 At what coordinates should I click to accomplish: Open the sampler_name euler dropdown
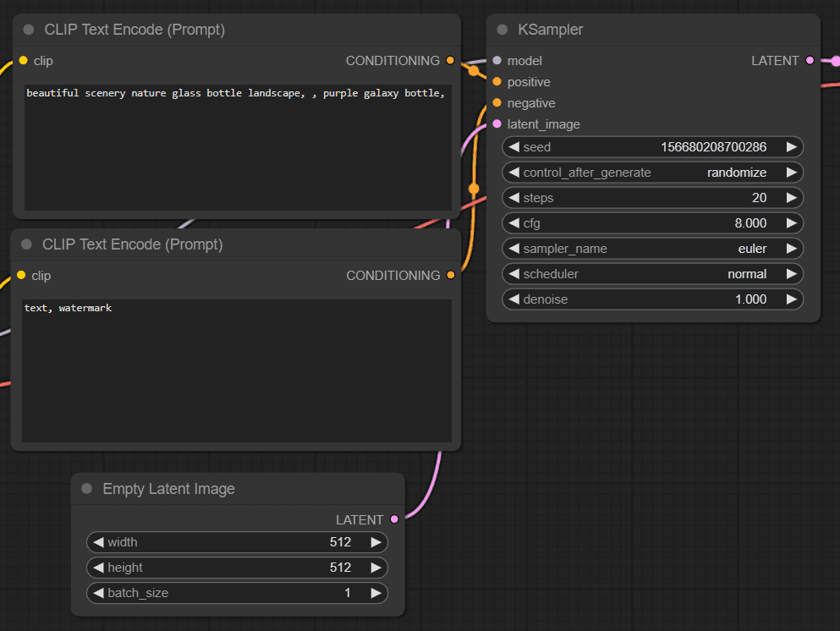tap(652, 249)
